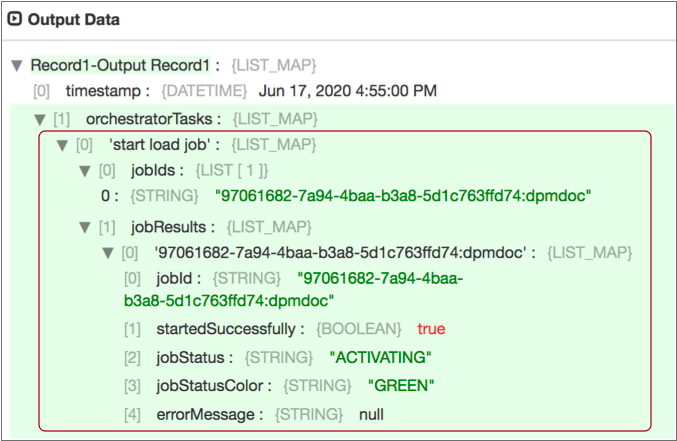Collapse the 'start load job' node
The height and width of the screenshot is (441, 677).
(61, 144)
